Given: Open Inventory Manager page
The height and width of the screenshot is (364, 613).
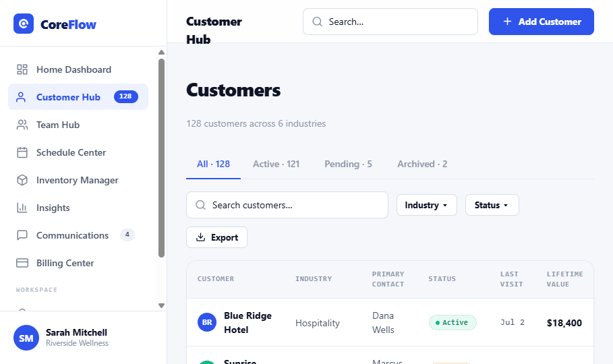Looking at the screenshot, I should click(x=78, y=180).
